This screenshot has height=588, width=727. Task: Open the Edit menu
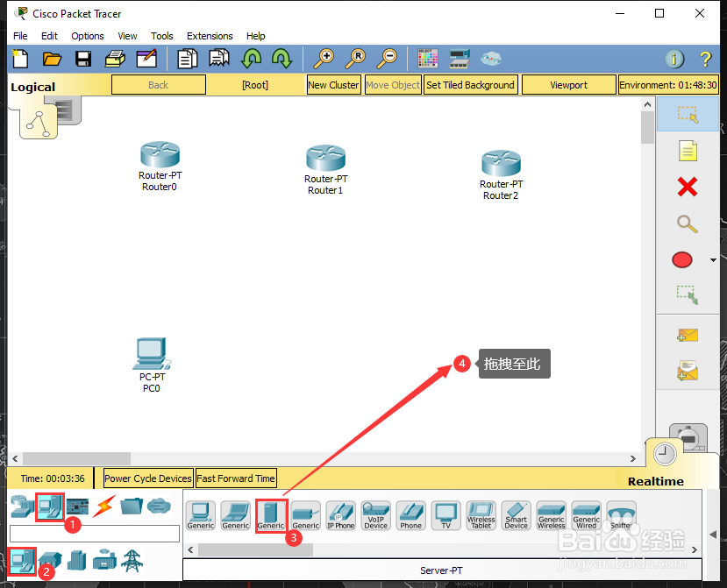[x=49, y=36]
